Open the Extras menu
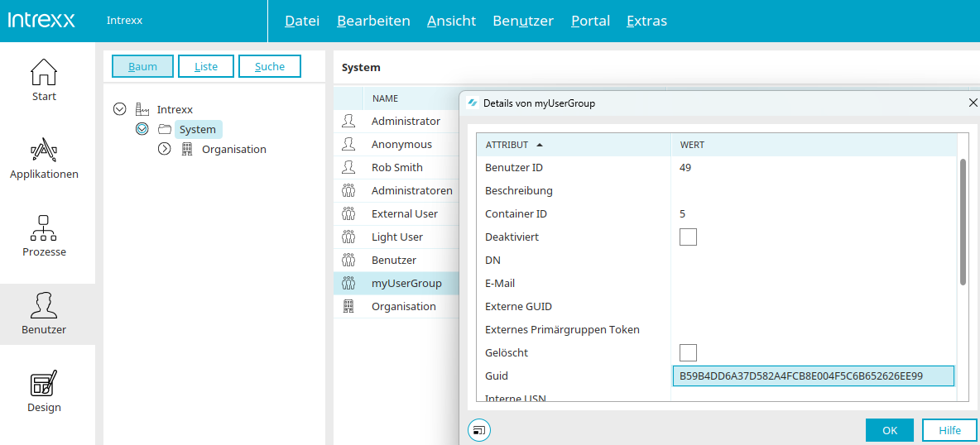This screenshot has width=980, height=445. 646,21
